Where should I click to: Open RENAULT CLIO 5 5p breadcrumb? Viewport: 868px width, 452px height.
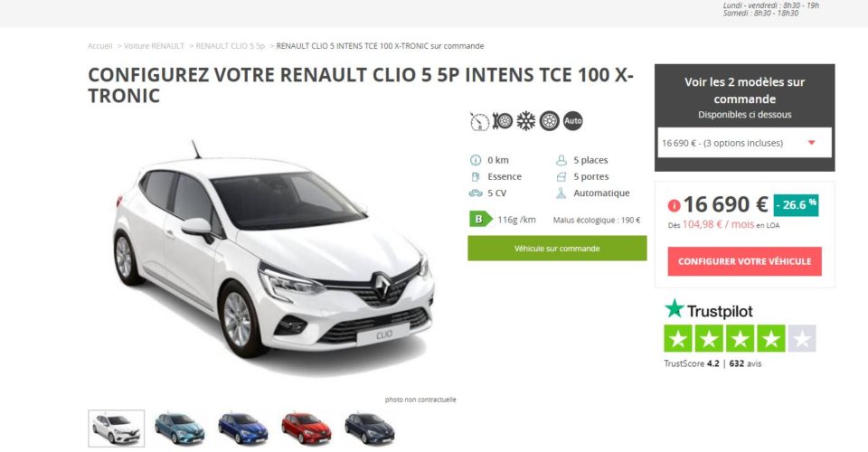point(231,46)
